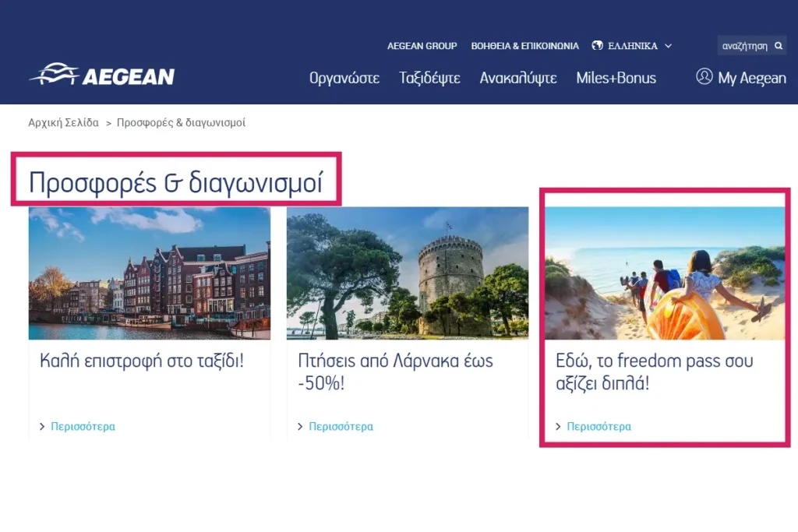Open the Οργανώστε navigation menu
Screen dimensions: 798x532
(x=344, y=78)
